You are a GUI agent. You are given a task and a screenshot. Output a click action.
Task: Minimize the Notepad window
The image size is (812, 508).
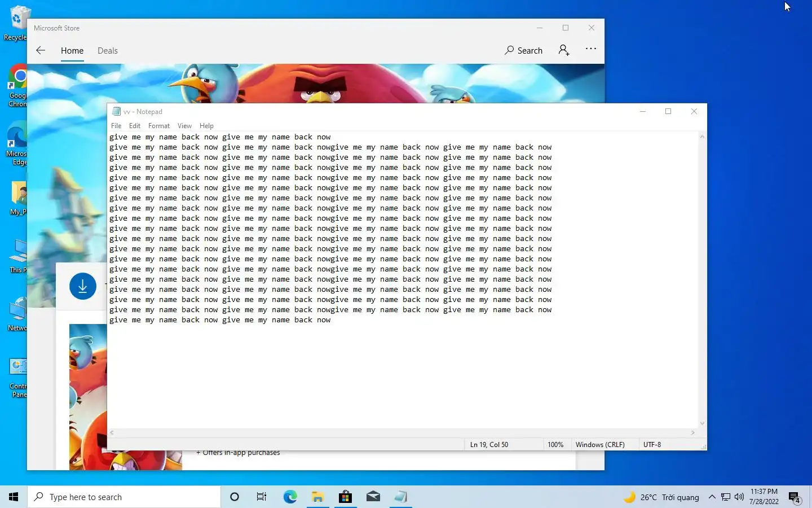[x=642, y=111]
